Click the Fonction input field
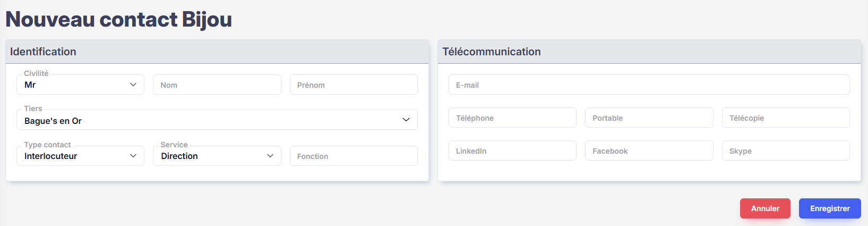Screen dimensions: 868x226 click(354, 156)
